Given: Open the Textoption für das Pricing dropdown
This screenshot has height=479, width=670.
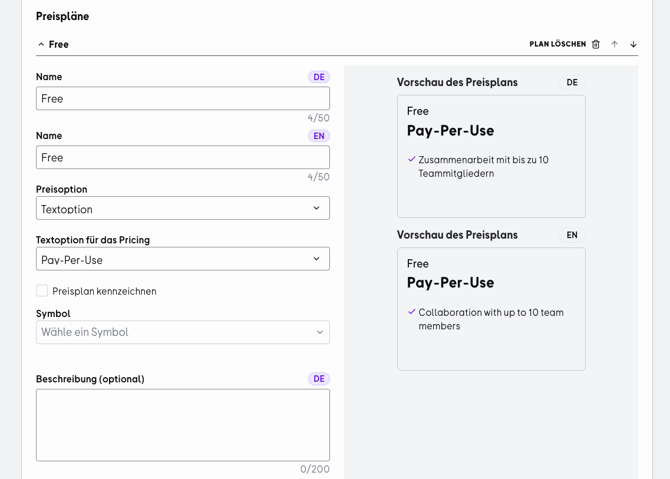Looking at the screenshot, I should [183, 259].
